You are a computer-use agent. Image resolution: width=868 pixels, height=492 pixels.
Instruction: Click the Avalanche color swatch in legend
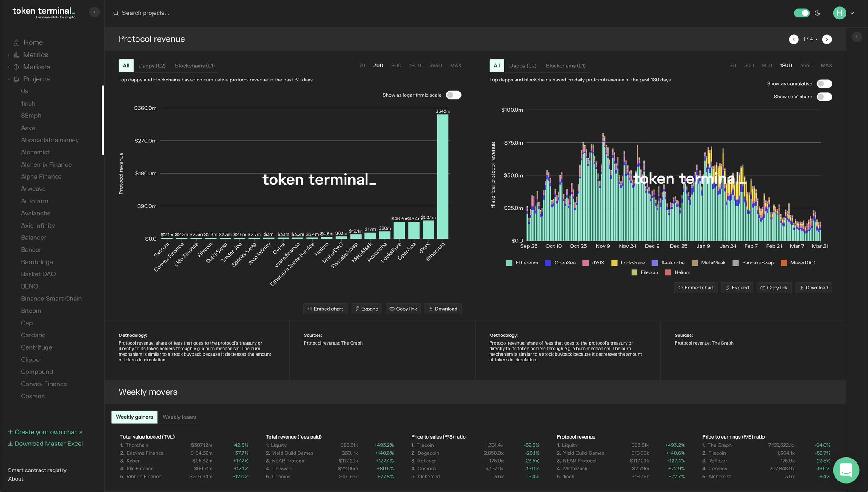(655, 263)
